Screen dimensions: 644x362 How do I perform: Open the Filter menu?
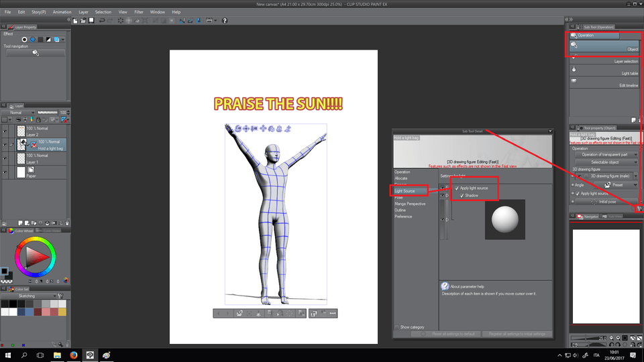click(x=139, y=12)
